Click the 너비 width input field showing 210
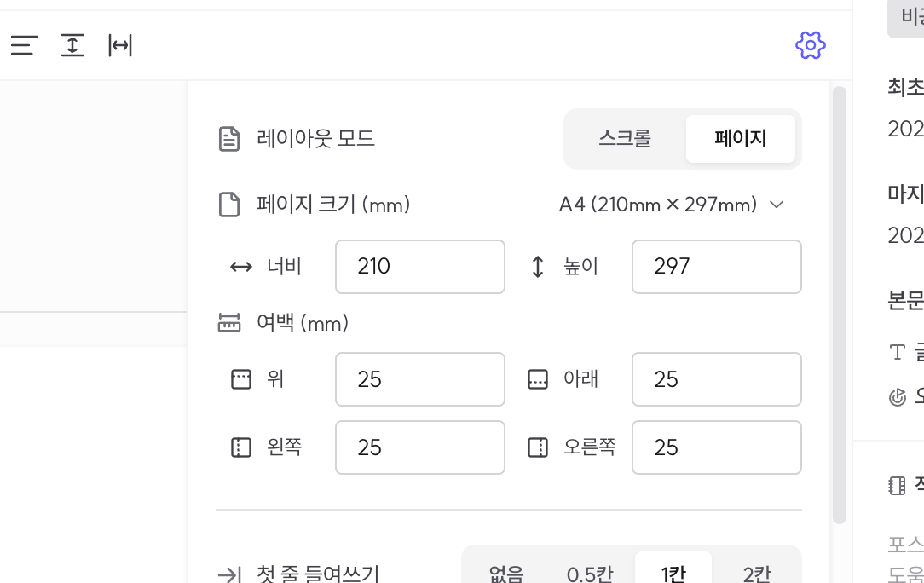Image resolution: width=924 pixels, height=583 pixels. pyautogui.click(x=419, y=267)
